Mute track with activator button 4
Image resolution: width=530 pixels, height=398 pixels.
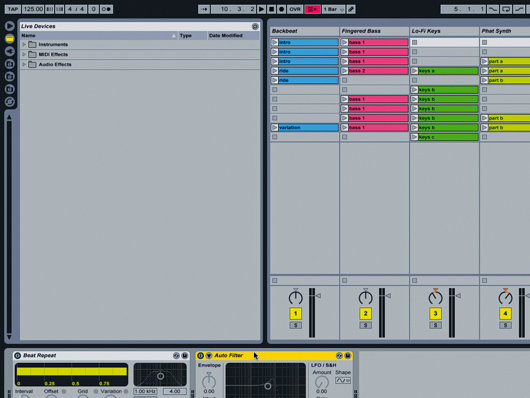(505, 313)
